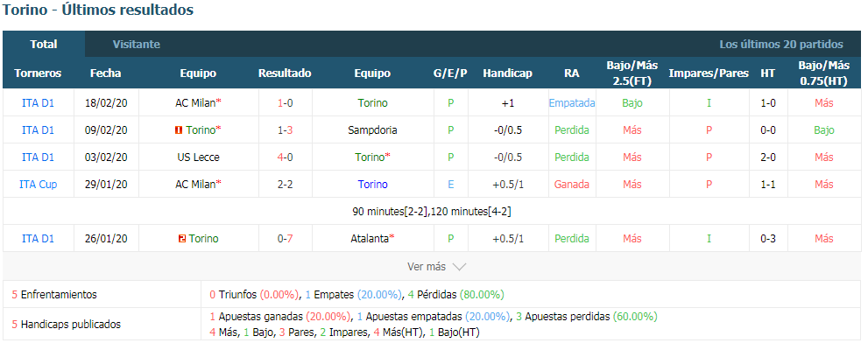
Task: Click the 4-0 result score
Action: [285, 157]
